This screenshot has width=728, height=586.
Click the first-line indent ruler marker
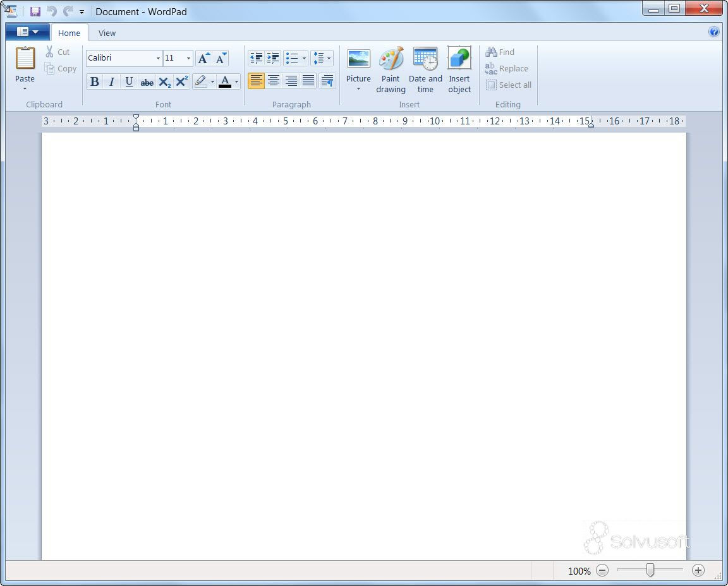[136, 117]
